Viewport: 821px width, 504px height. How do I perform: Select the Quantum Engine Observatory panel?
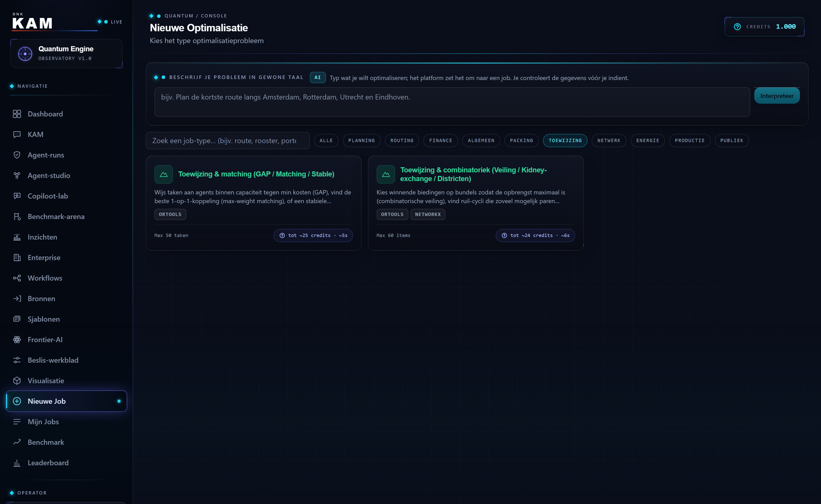[66, 53]
